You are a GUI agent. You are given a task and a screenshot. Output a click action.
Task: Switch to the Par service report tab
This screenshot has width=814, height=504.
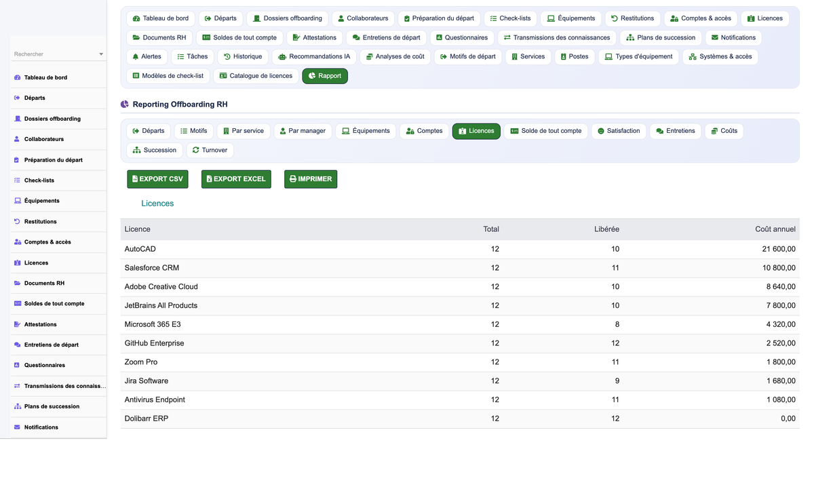point(244,131)
